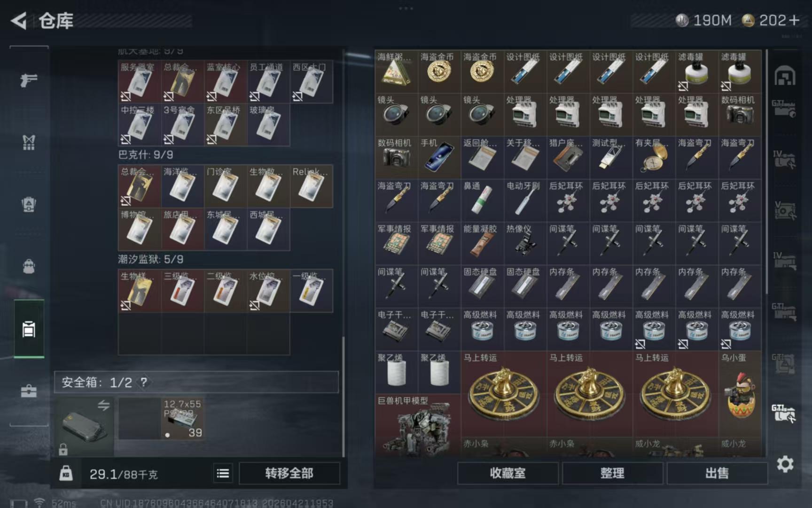This screenshot has height=508, width=812.
Task: Switch to the key card container tab
Action: click(x=29, y=329)
